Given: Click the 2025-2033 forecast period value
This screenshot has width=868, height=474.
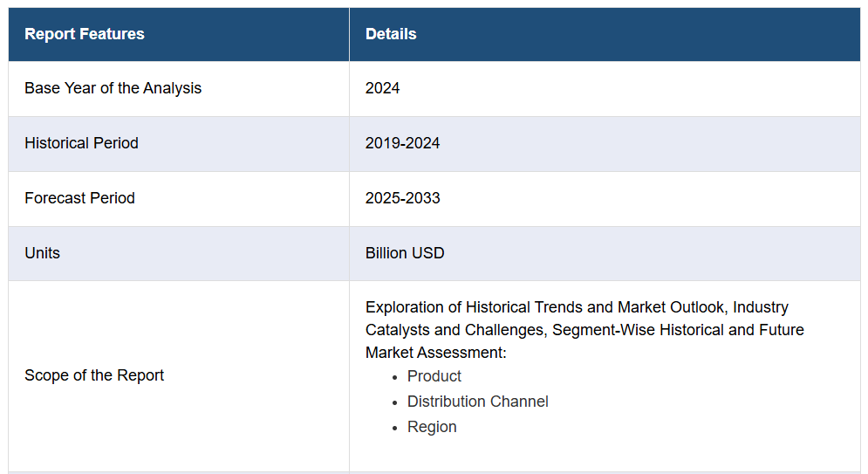Looking at the screenshot, I should 402,198.
